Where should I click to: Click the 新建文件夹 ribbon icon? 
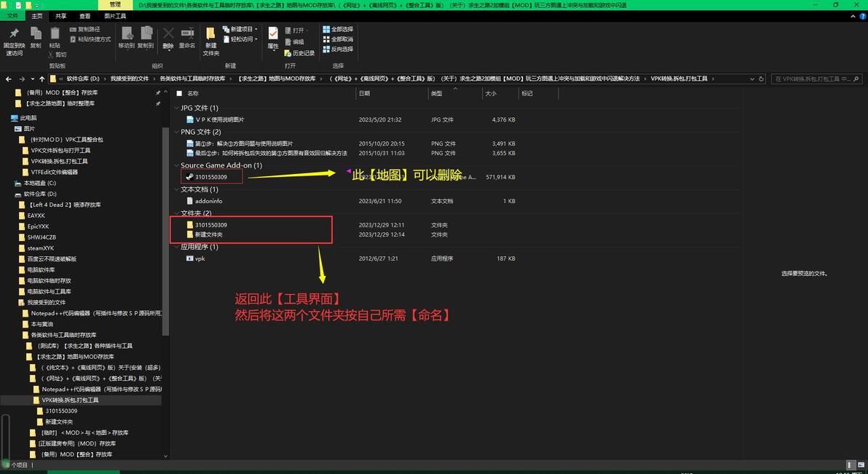(x=211, y=34)
